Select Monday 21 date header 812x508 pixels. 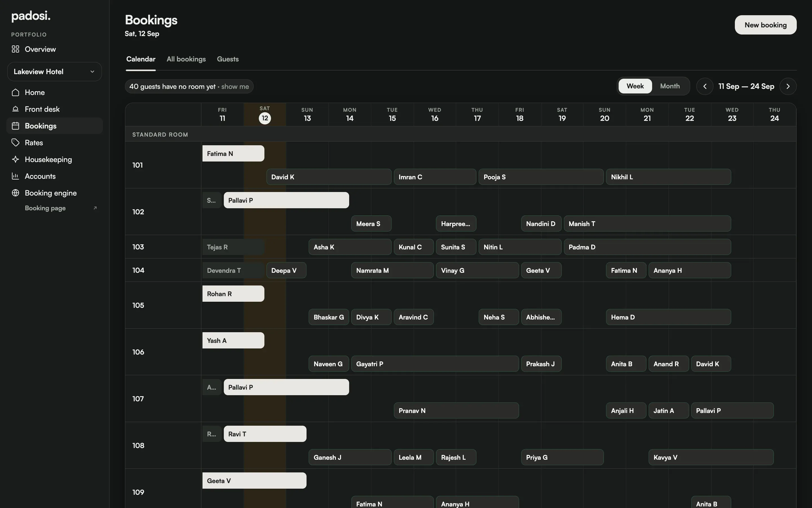(647, 115)
